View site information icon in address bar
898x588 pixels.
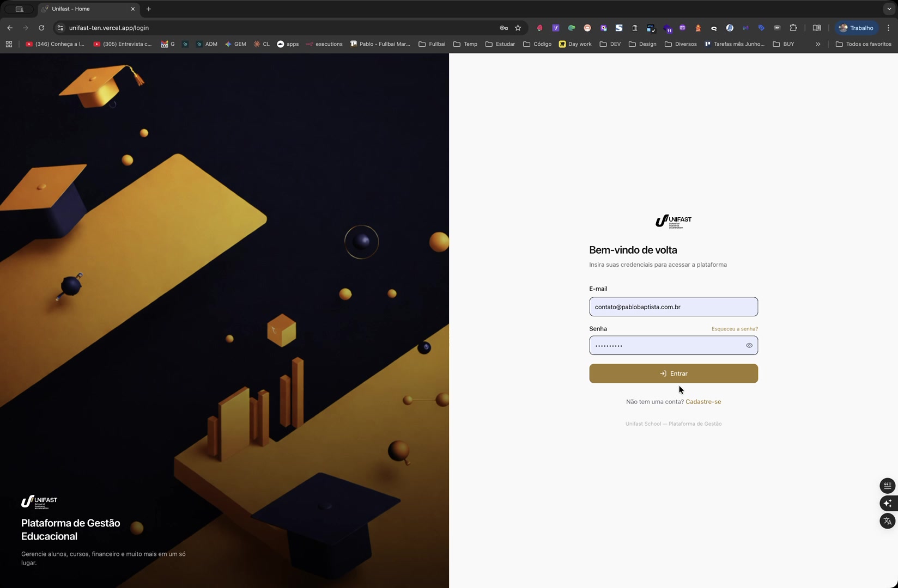[60, 28]
